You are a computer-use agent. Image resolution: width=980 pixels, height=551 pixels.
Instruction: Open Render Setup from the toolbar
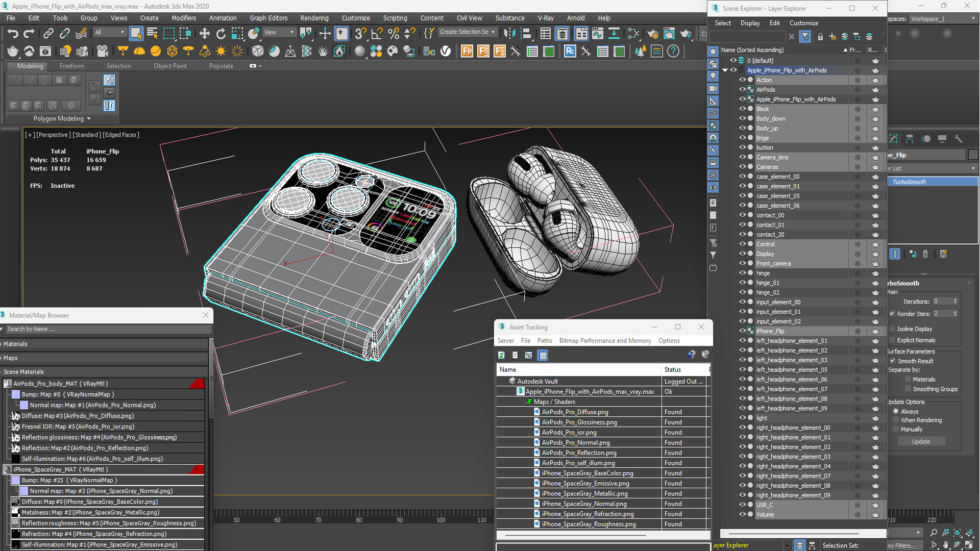click(x=652, y=34)
